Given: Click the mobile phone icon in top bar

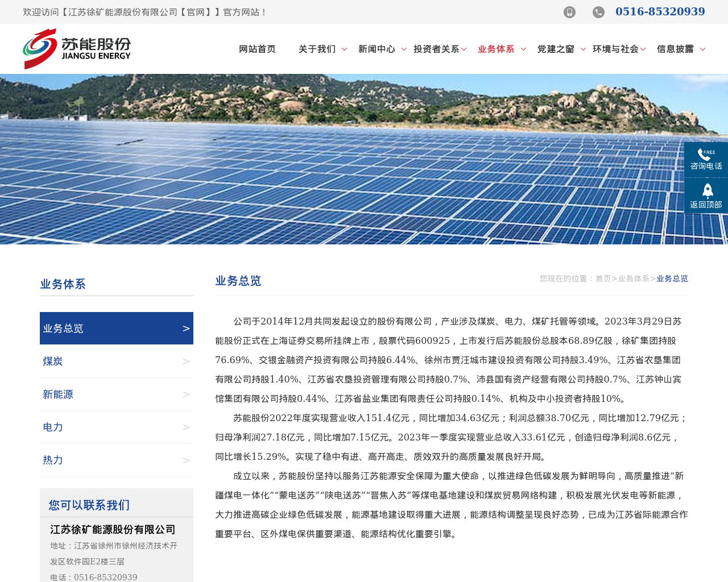Looking at the screenshot, I should pos(569,12).
